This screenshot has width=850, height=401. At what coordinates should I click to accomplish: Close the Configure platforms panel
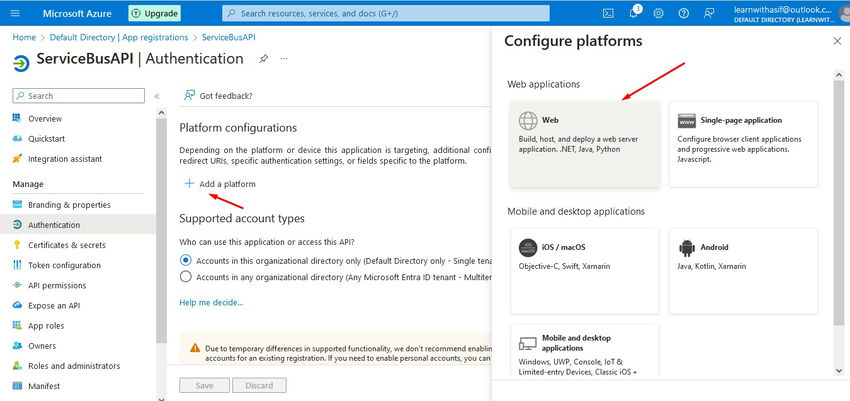837,41
